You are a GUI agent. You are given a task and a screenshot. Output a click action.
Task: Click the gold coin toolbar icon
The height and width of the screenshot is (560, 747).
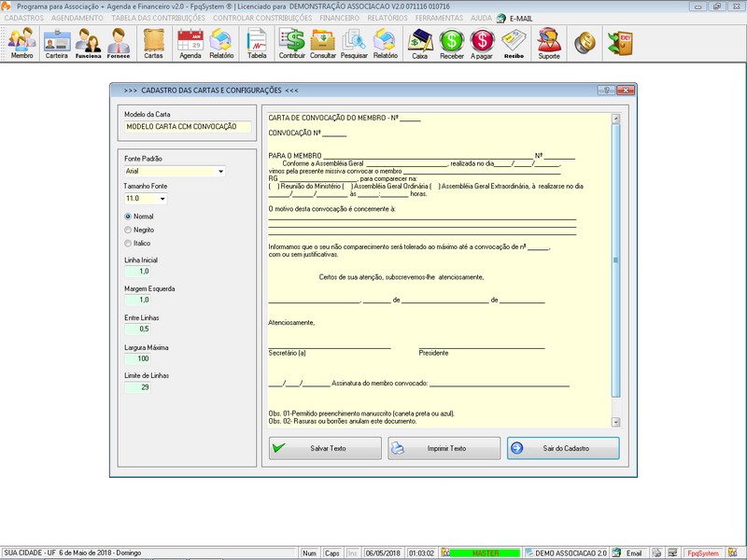(x=585, y=43)
